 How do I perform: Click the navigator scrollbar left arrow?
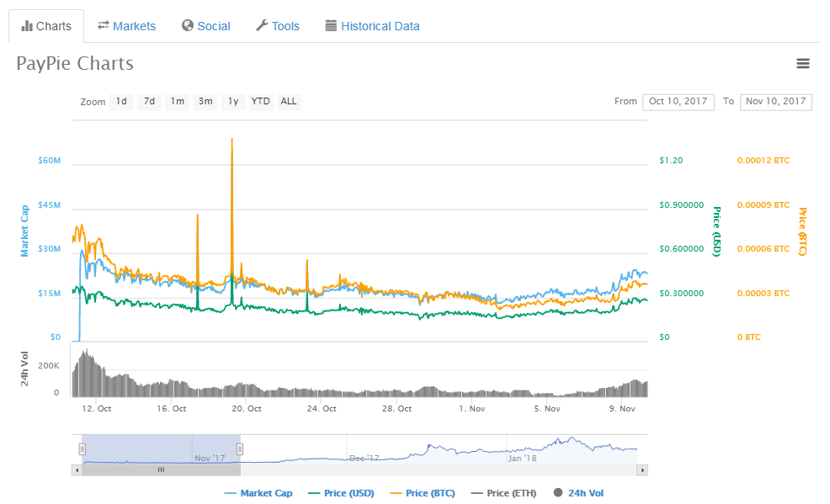click(x=77, y=470)
